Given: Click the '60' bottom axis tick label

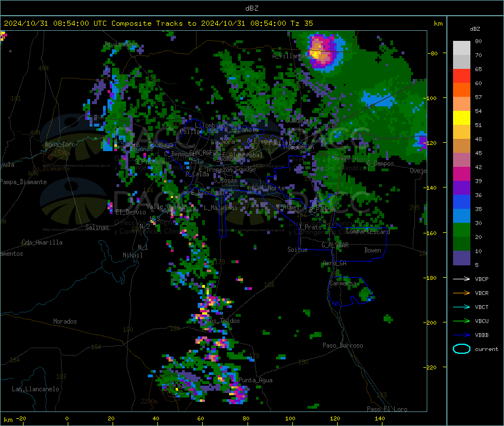Looking at the screenshot, I should [x=200, y=418].
